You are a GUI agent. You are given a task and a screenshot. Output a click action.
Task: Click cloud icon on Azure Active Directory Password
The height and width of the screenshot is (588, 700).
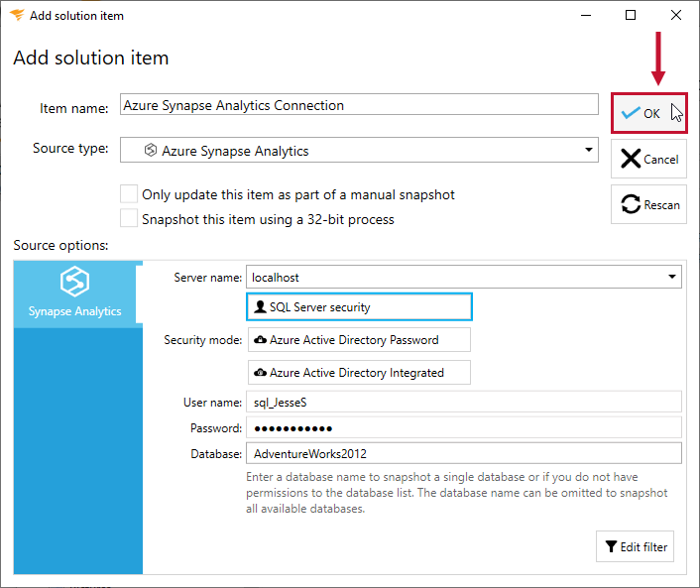click(x=260, y=340)
